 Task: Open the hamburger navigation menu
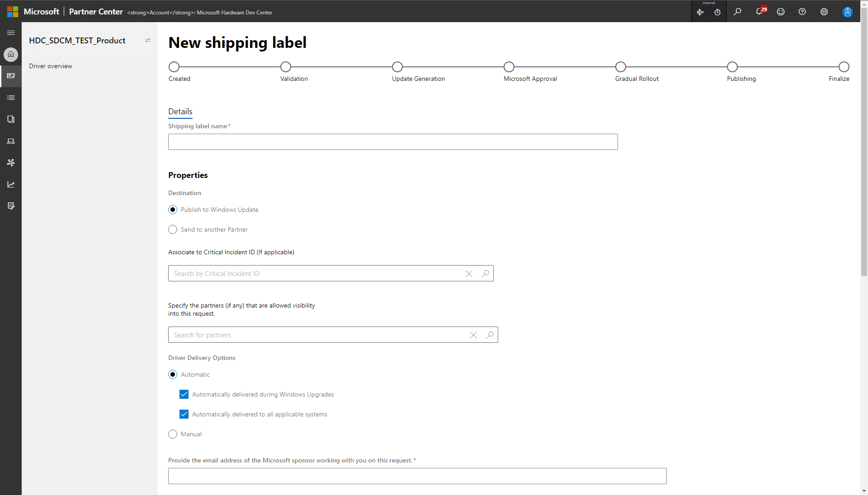(x=11, y=33)
